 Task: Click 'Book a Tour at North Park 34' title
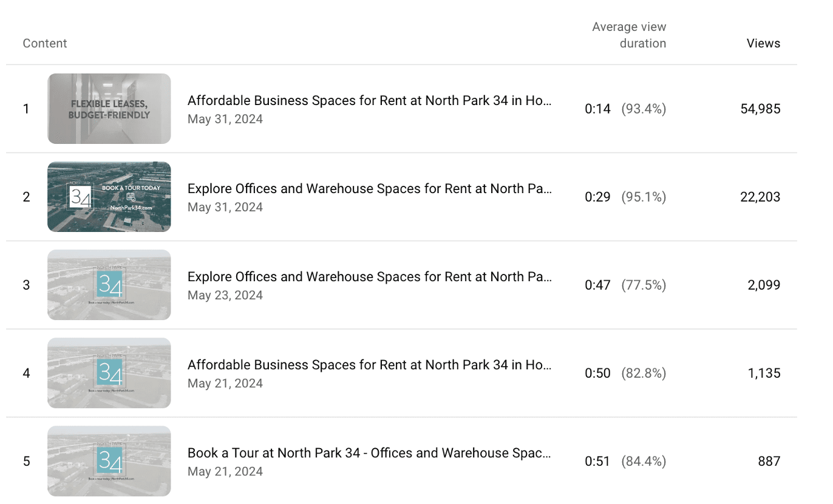point(369,452)
